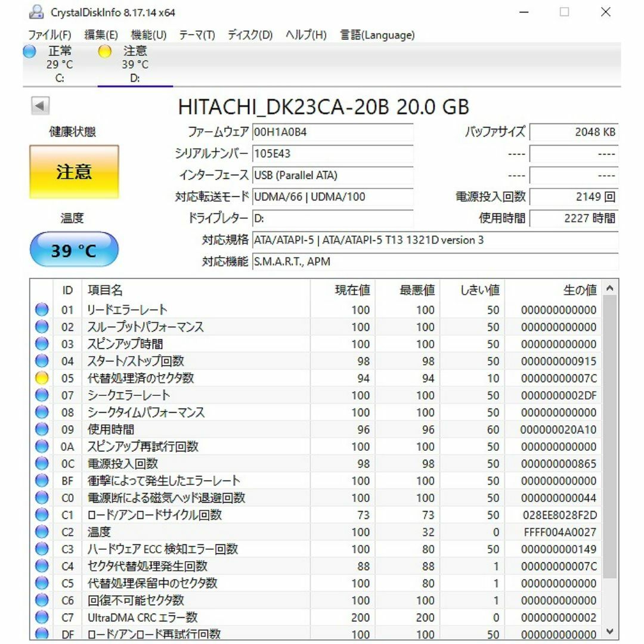Click raw value FFFF004A0027 in 温度 row

point(560,532)
